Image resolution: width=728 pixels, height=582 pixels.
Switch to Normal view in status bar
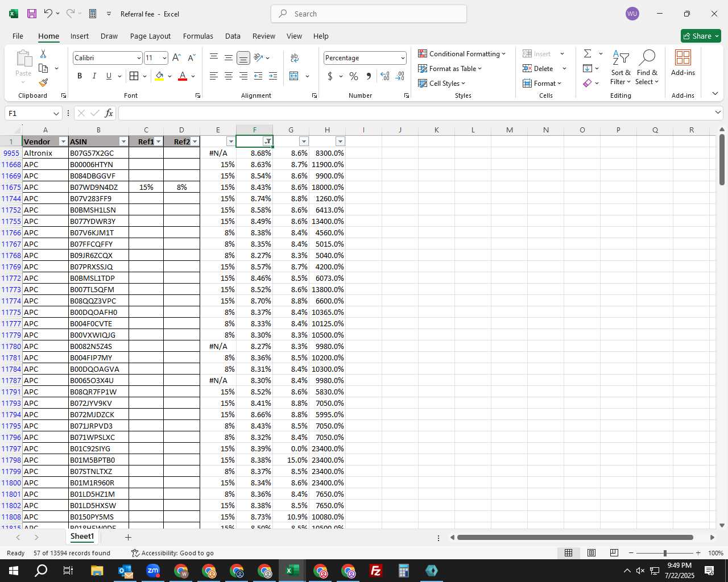pyautogui.click(x=568, y=552)
